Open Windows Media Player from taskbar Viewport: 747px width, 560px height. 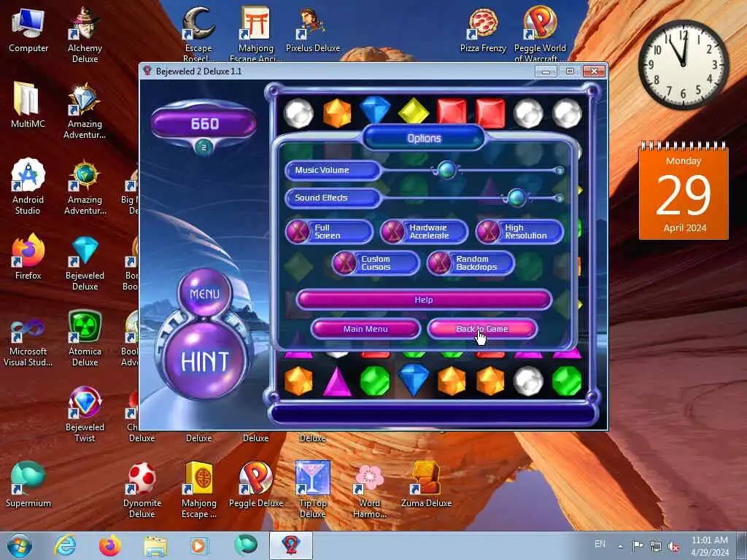tap(200, 545)
